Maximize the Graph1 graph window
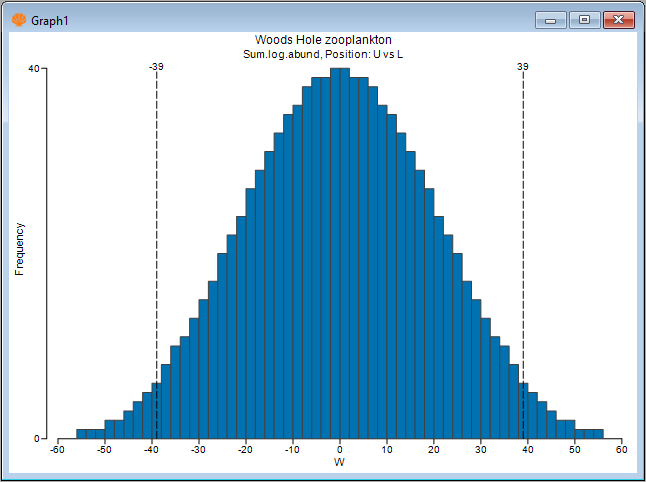 (x=584, y=19)
